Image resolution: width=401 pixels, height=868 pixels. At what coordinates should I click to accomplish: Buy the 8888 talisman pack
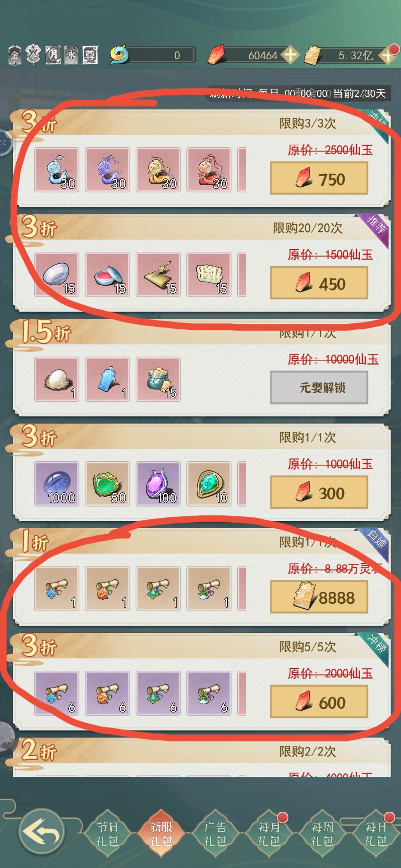[x=319, y=597]
